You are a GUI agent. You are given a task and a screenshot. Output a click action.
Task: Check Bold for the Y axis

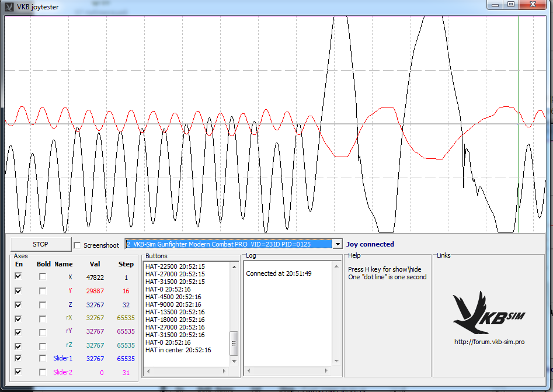click(x=43, y=290)
